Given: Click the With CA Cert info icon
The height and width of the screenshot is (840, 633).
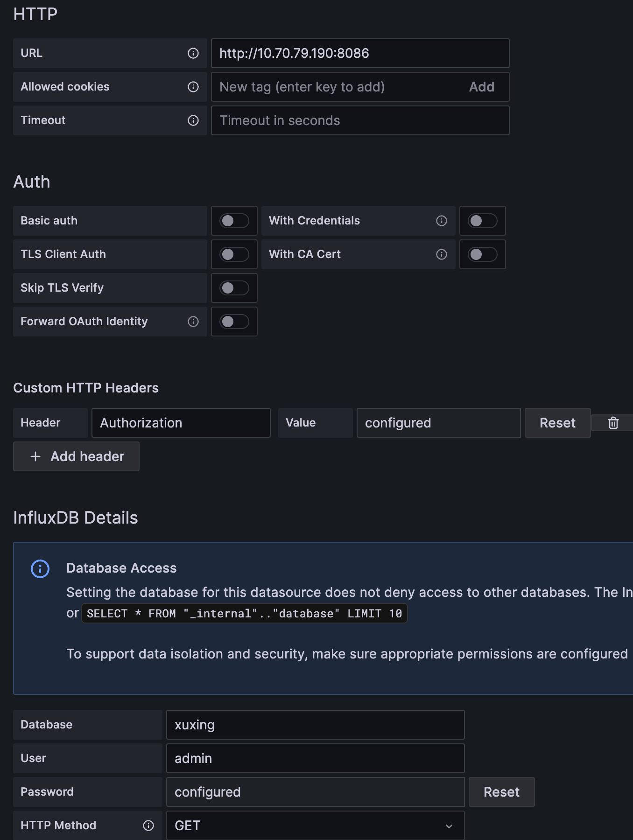Looking at the screenshot, I should 442,254.
